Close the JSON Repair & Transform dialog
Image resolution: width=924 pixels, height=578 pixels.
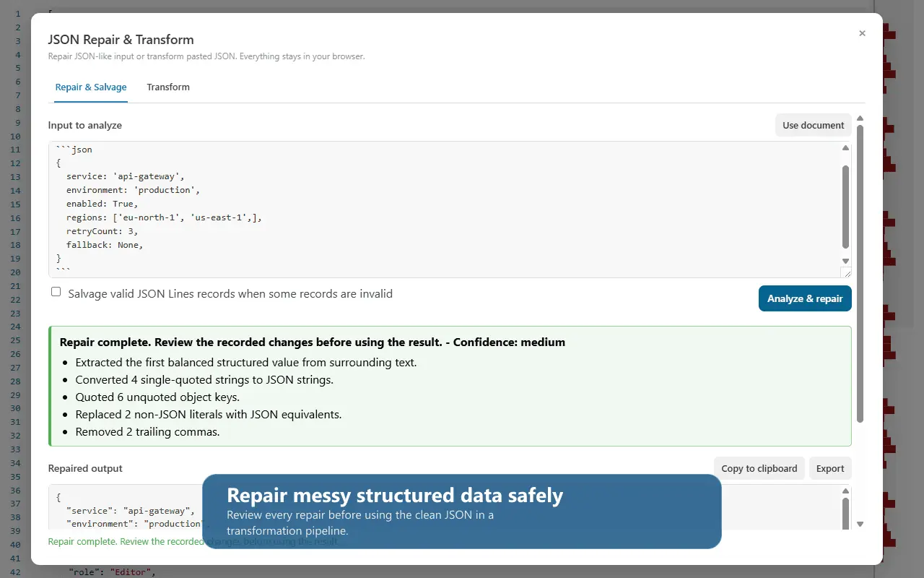pyautogui.click(x=862, y=33)
